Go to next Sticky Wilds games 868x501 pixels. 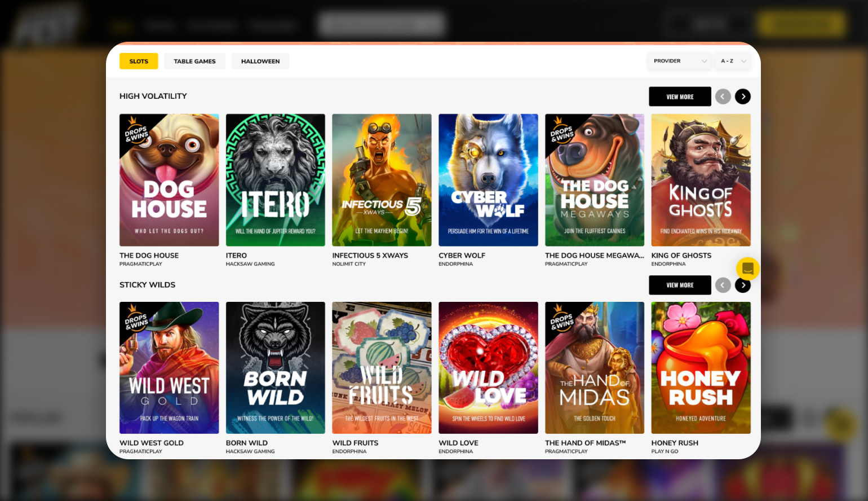(x=743, y=285)
